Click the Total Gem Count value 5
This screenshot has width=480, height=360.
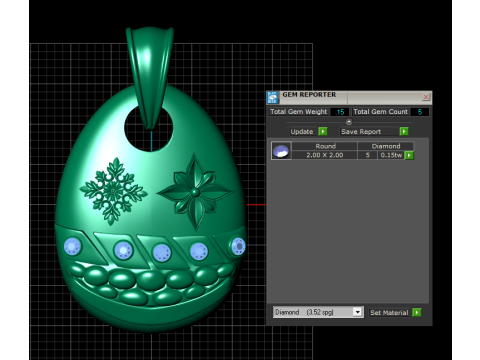[420, 112]
